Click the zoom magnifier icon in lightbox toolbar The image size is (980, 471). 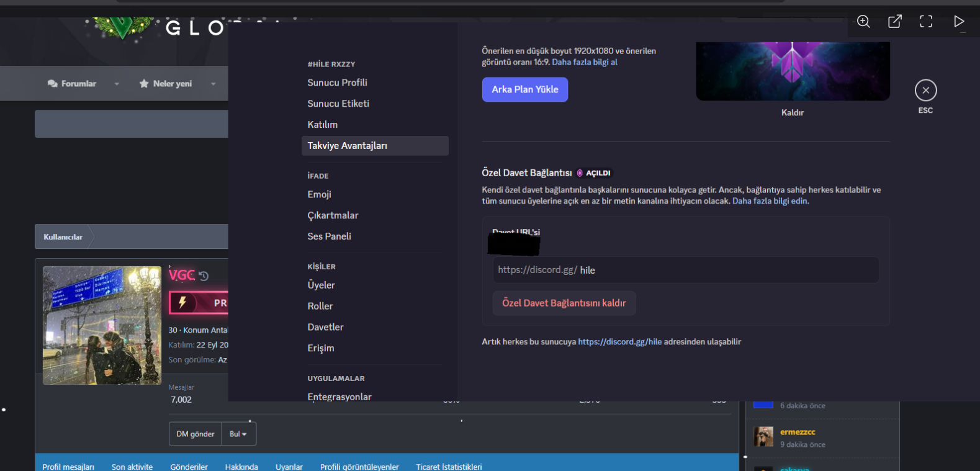click(x=863, y=22)
